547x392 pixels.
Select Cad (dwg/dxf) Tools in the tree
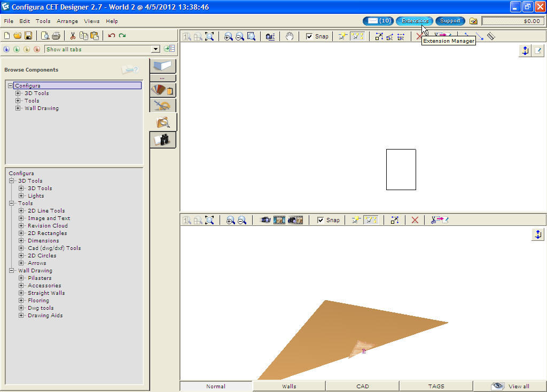tap(54, 248)
